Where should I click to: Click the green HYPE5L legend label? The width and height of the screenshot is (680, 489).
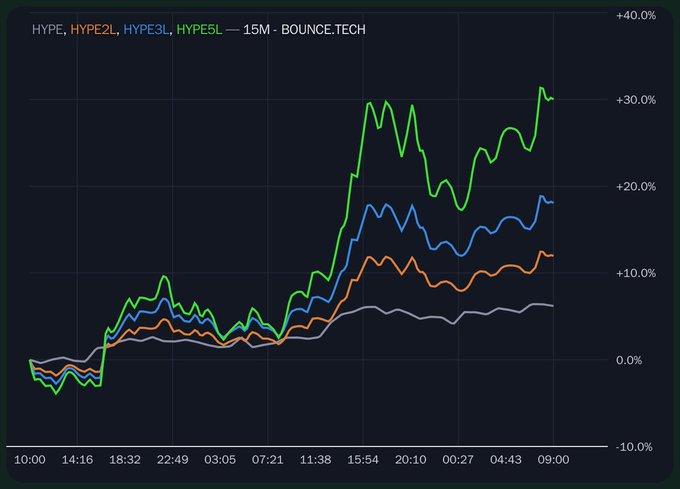click(x=199, y=29)
